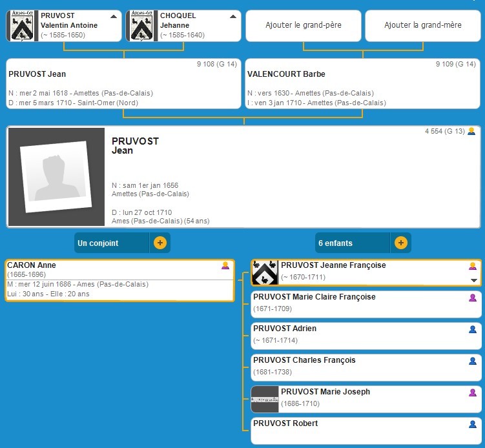This screenshot has height=448, width=485.
Task: Click the person icon next to 4 554 (G 13)
Action: point(471,131)
